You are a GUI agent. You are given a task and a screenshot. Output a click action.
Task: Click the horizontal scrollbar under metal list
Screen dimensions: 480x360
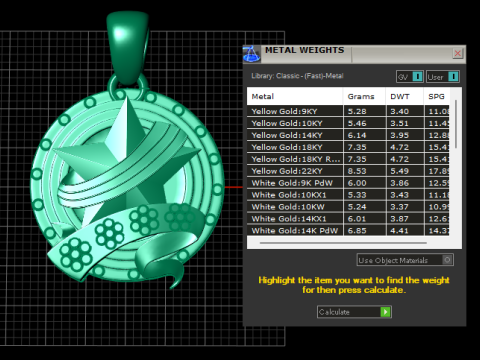pos(343,243)
